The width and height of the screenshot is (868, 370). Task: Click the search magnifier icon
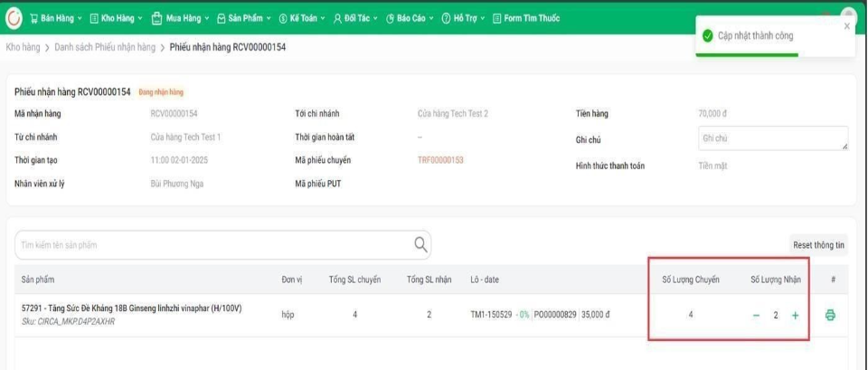pyautogui.click(x=420, y=244)
